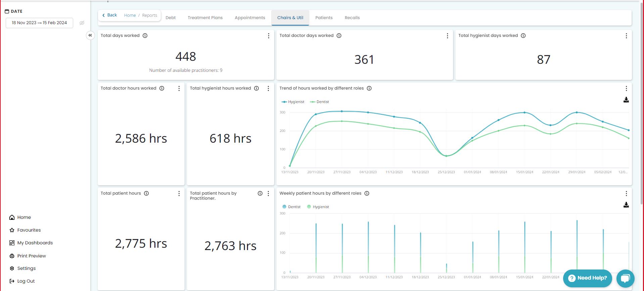Open options menu for Total days worked
644x291 pixels.
click(268, 36)
